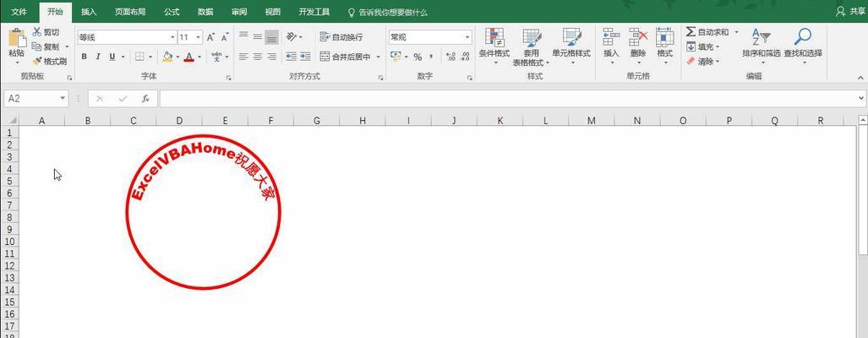Apply accounting currency format icon

[x=396, y=57]
